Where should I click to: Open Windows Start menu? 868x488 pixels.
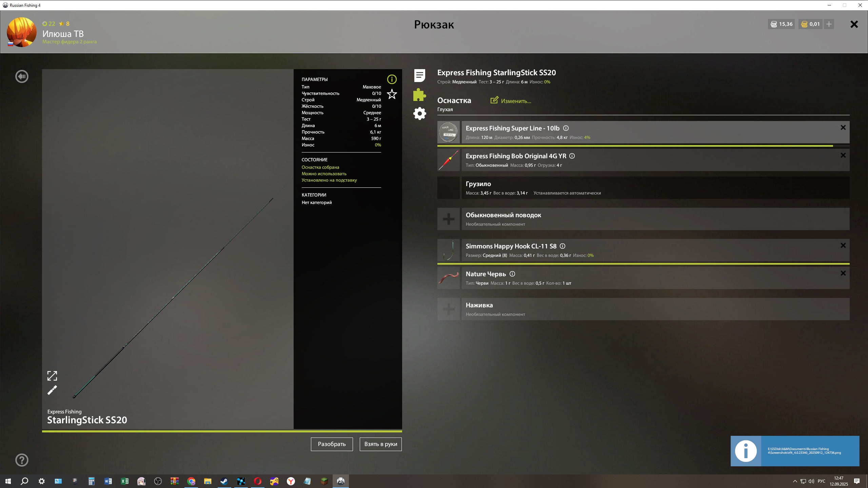pos(8,481)
